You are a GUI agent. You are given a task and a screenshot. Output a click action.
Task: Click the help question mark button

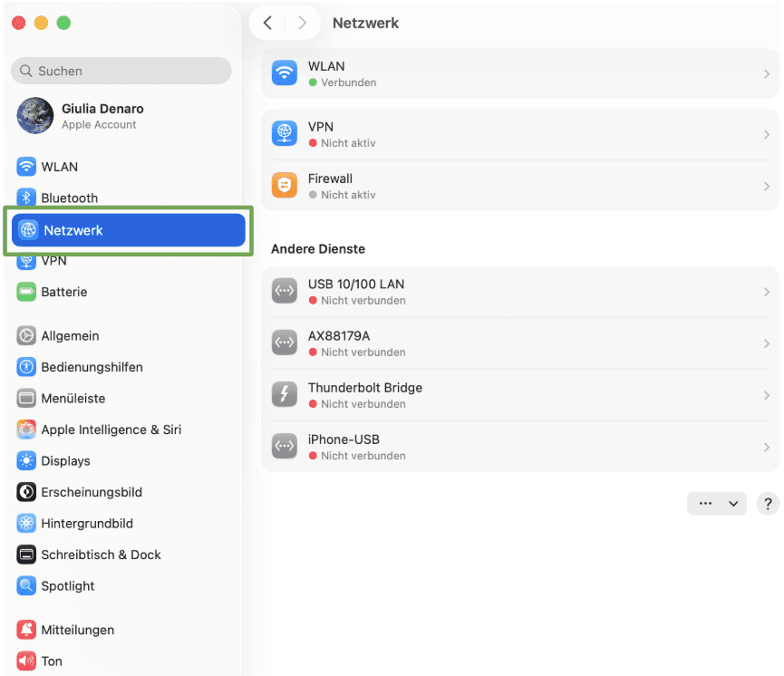768,503
